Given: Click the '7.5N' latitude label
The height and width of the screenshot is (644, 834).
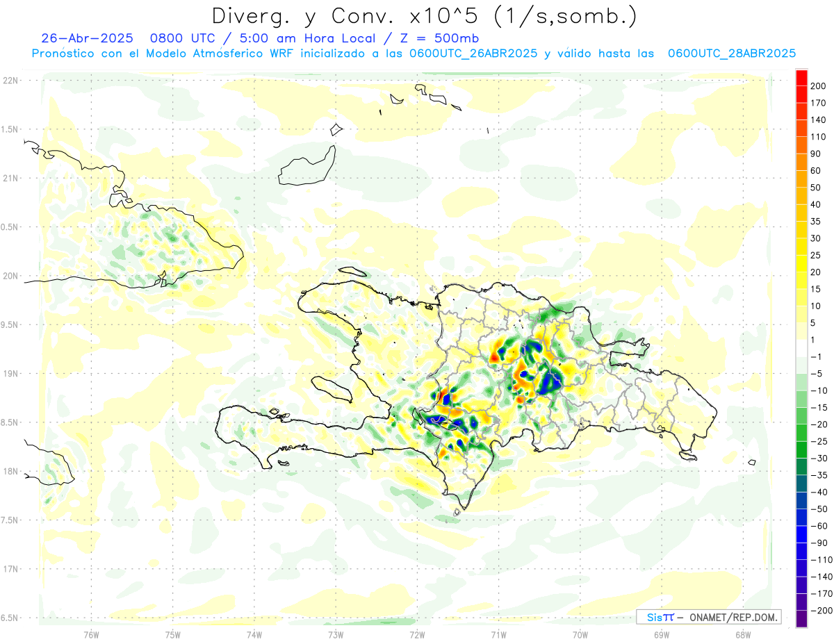Looking at the screenshot, I should point(9,520).
